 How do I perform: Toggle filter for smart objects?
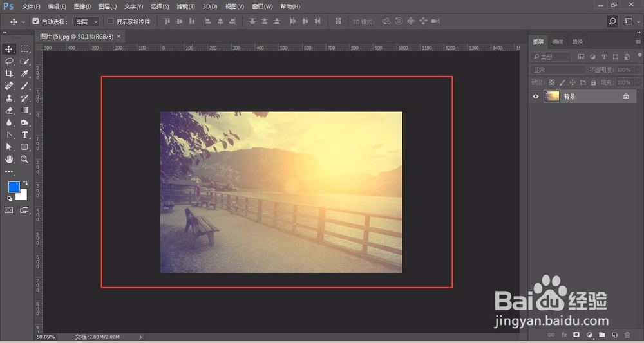click(x=627, y=57)
